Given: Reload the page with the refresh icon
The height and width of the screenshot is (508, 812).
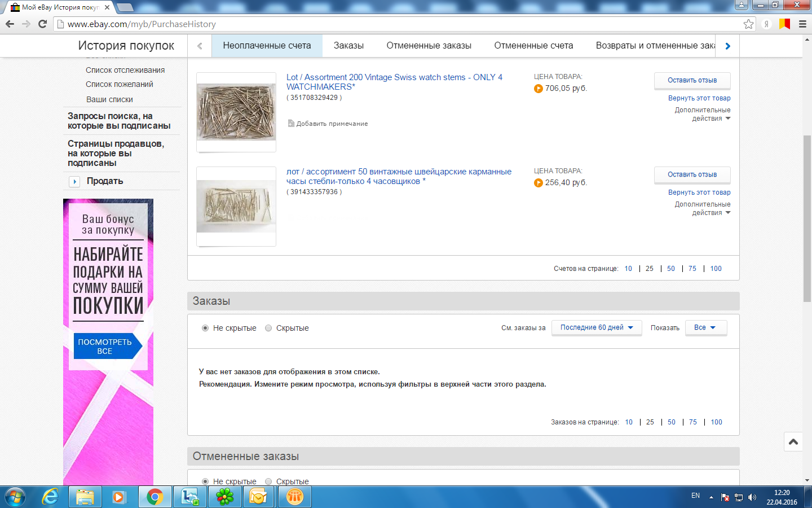Looking at the screenshot, I should pos(42,24).
